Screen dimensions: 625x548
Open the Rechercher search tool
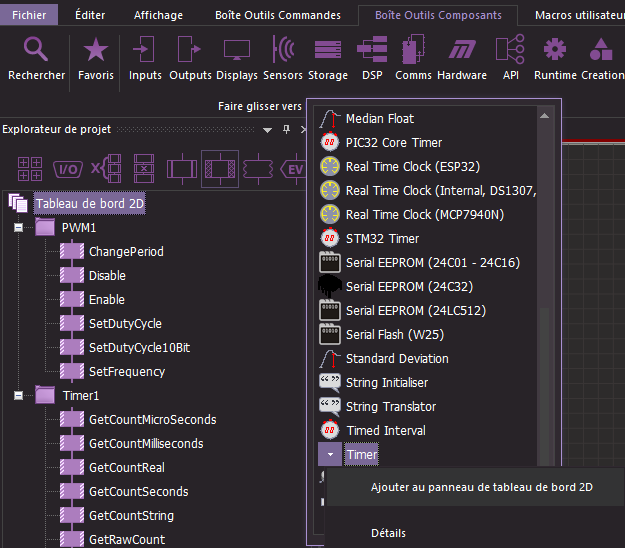tap(36, 58)
